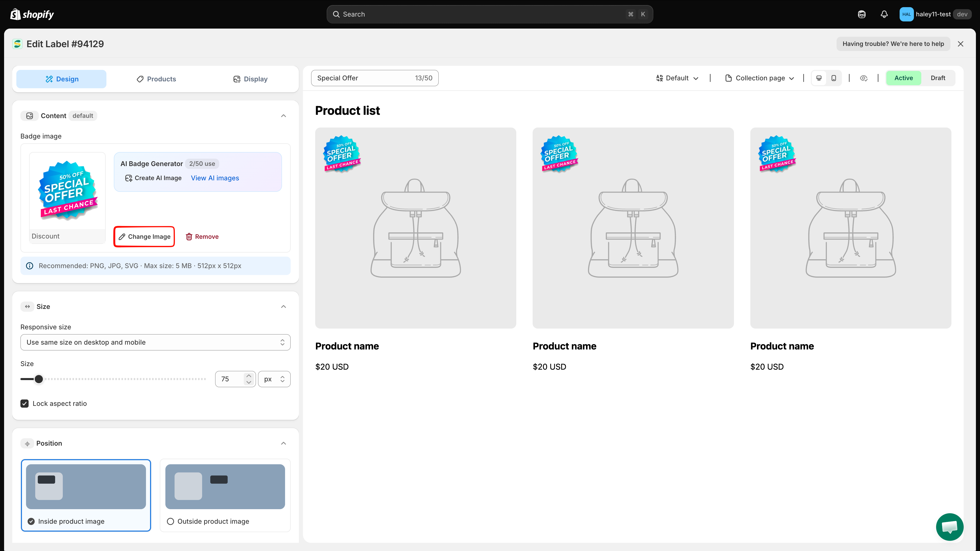
Task: Click the Create AI Image button
Action: (153, 178)
